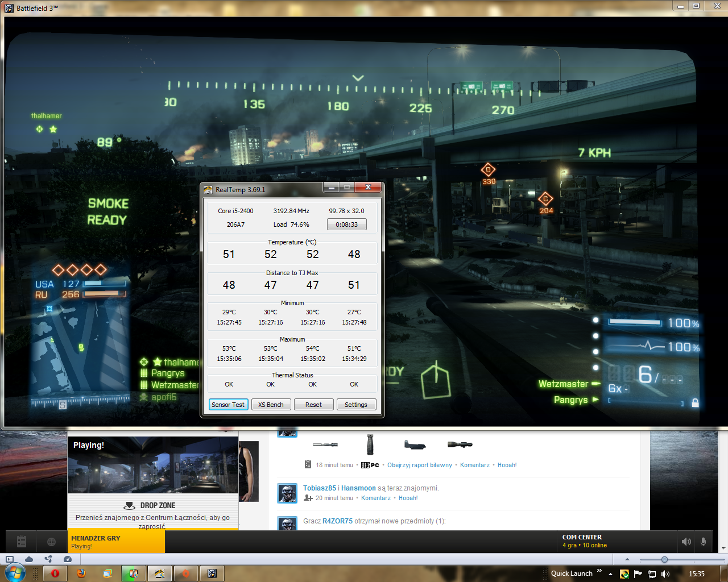Click the Battlelog globe server icon
The height and width of the screenshot is (582, 728).
[x=51, y=542]
